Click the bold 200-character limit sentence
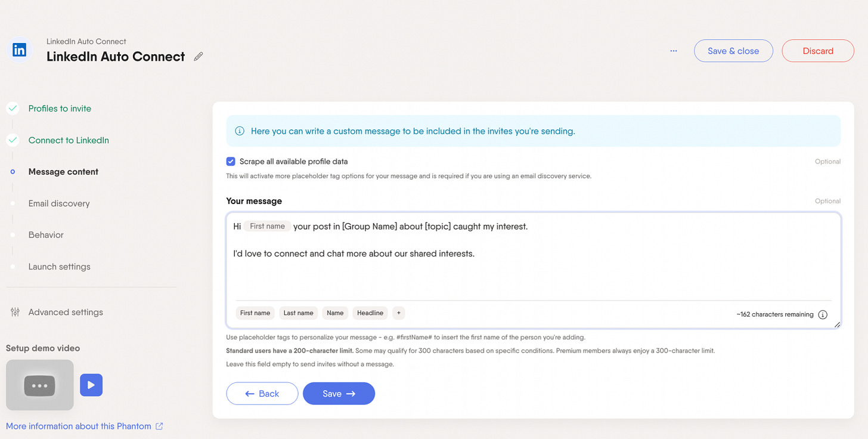Viewport: 868px width, 439px height. (x=290, y=351)
